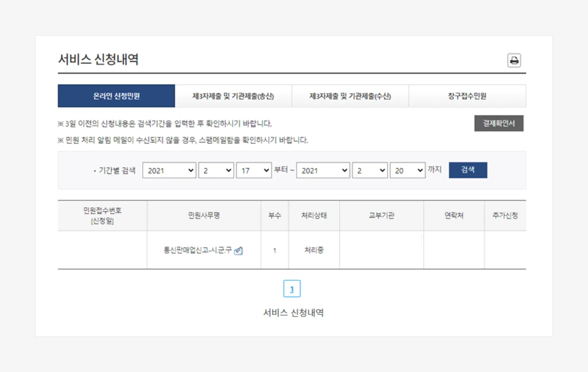Click the 추가신청 column header
Viewport: 588px width, 372px height.
[x=505, y=215]
